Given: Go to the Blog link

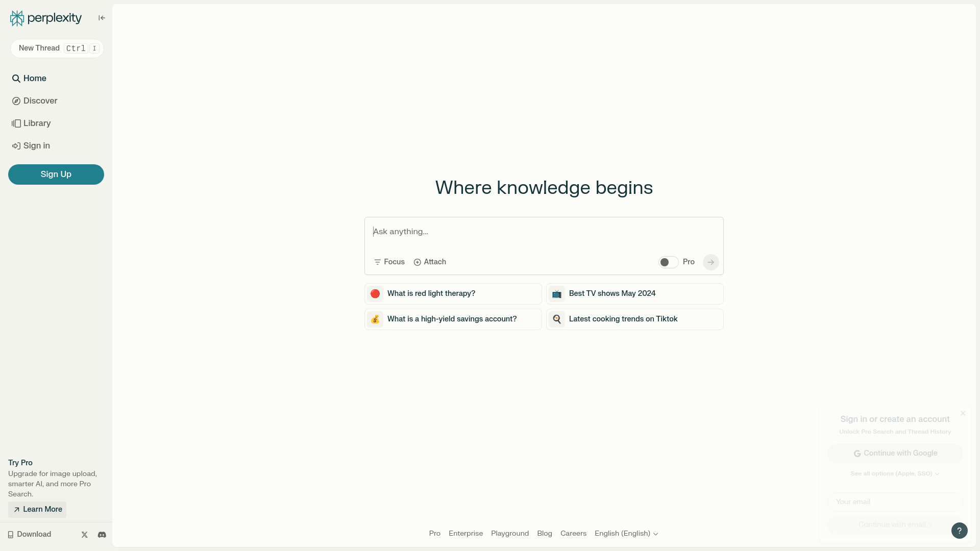Looking at the screenshot, I should pos(545,534).
